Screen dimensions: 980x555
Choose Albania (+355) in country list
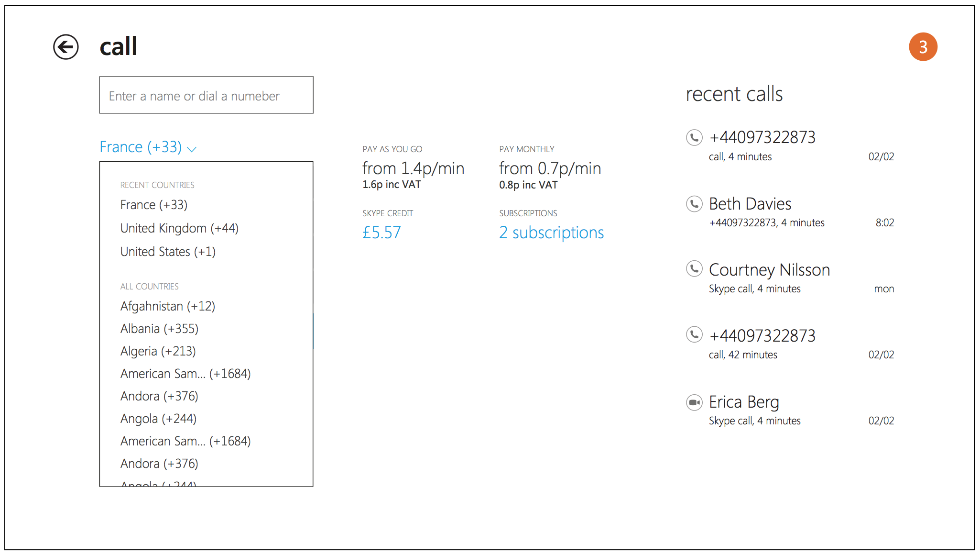[159, 329]
